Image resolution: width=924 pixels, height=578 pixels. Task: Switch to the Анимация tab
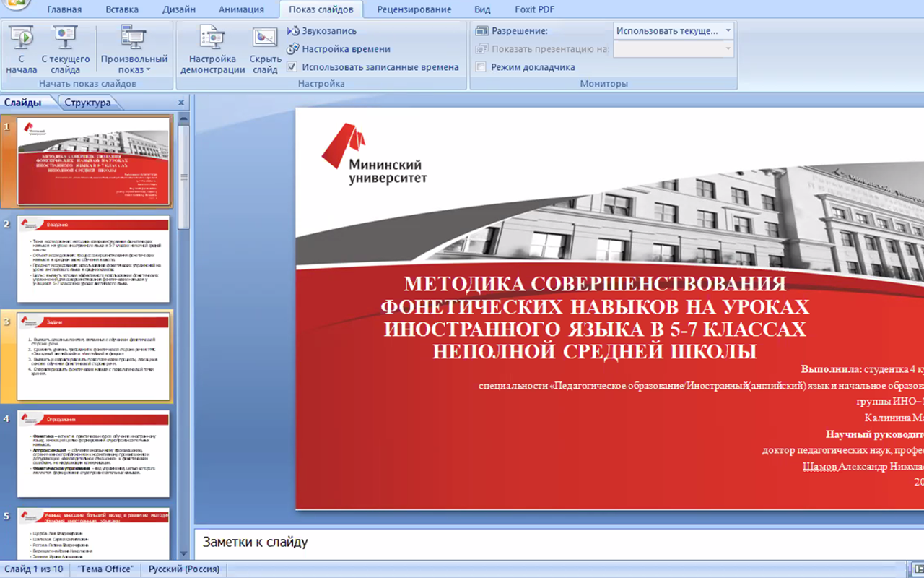[240, 9]
